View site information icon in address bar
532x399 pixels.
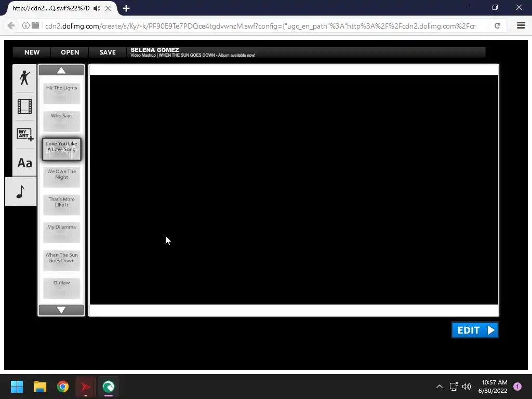click(x=26, y=25)
